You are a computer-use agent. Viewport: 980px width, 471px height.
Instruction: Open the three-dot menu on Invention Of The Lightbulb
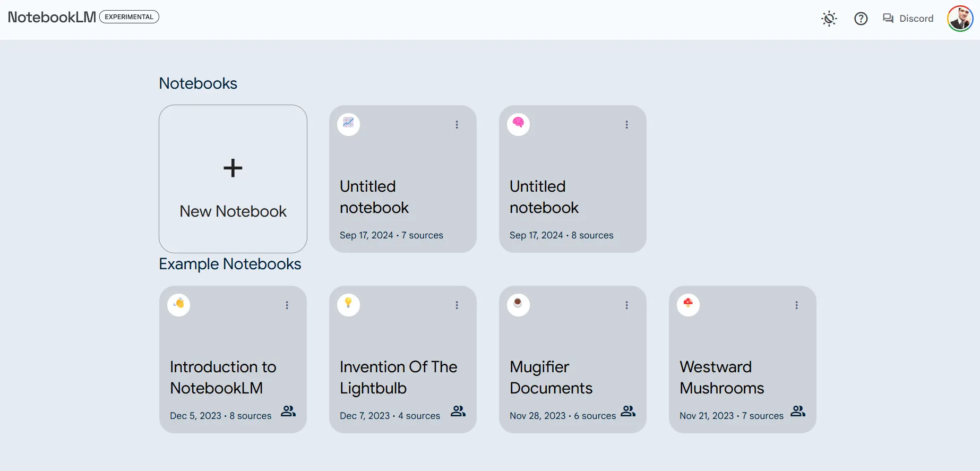pos(457,305)
